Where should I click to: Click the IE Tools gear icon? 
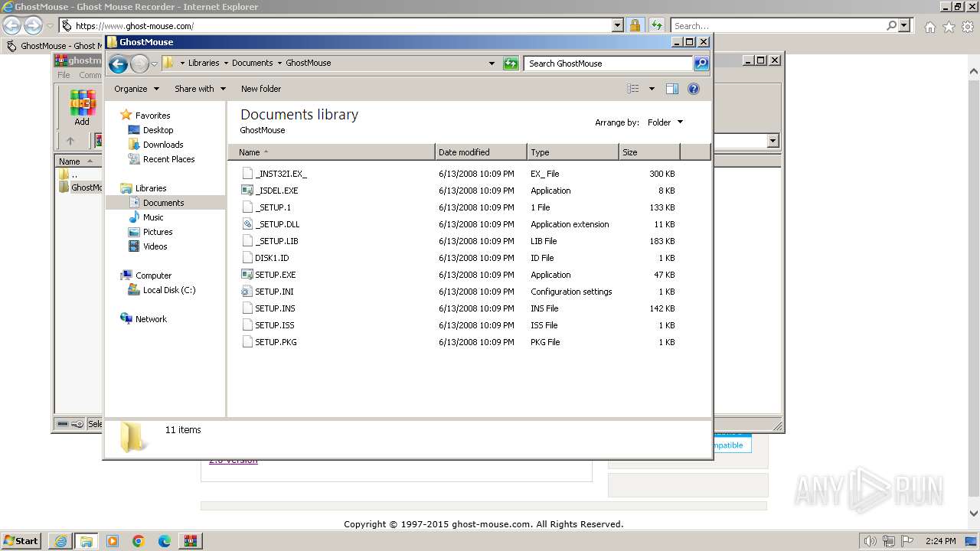(968, 27)
